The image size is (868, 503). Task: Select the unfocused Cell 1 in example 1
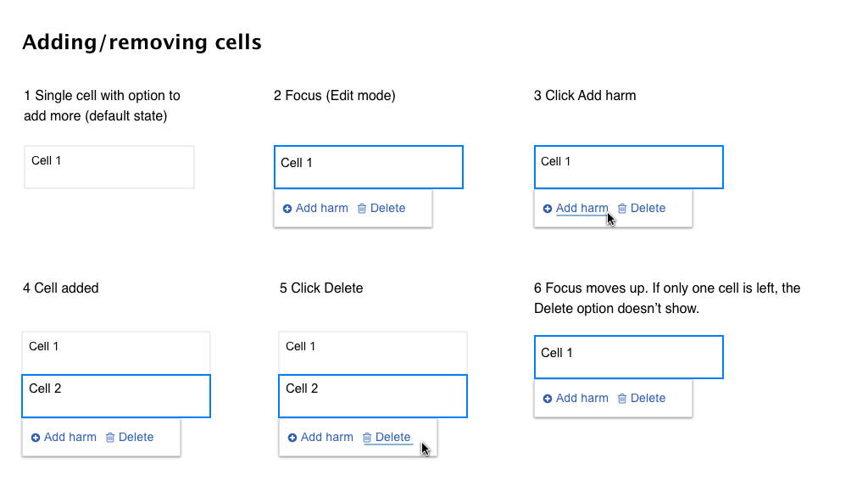click(x=109, y=167)
